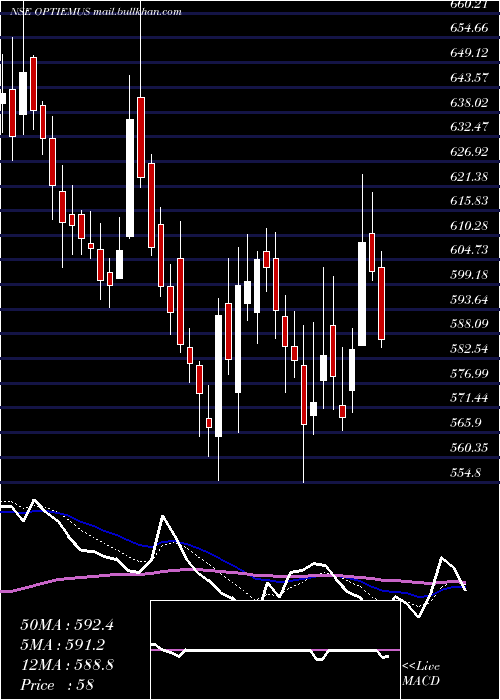Click the 576.99 price axis label
This screenshot has height=700, width=500.
pyautogui.click(x=469, y=374)
